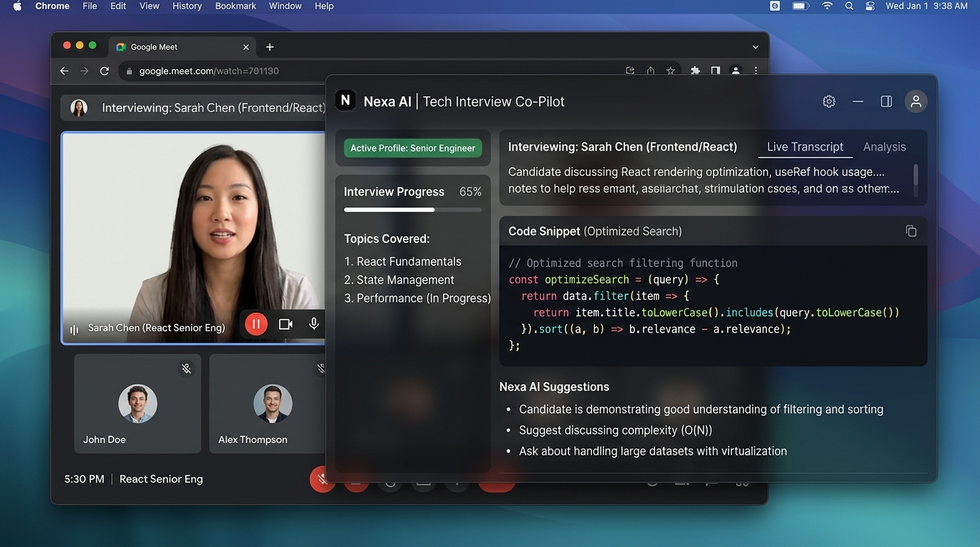
Task: Click the Active Profile: Senior Engineer badge
Action: 413,148
